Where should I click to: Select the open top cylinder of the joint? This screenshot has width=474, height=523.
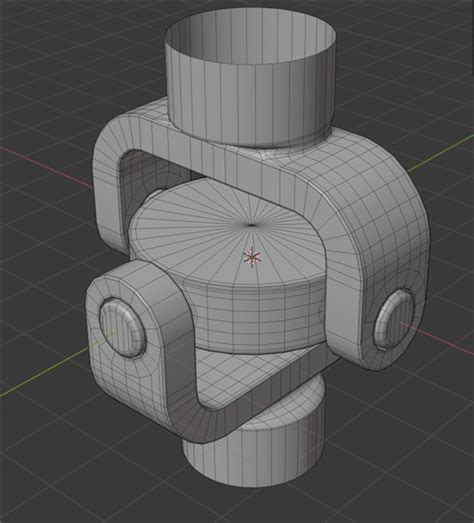pyautogui.click(x=250, y=78)
